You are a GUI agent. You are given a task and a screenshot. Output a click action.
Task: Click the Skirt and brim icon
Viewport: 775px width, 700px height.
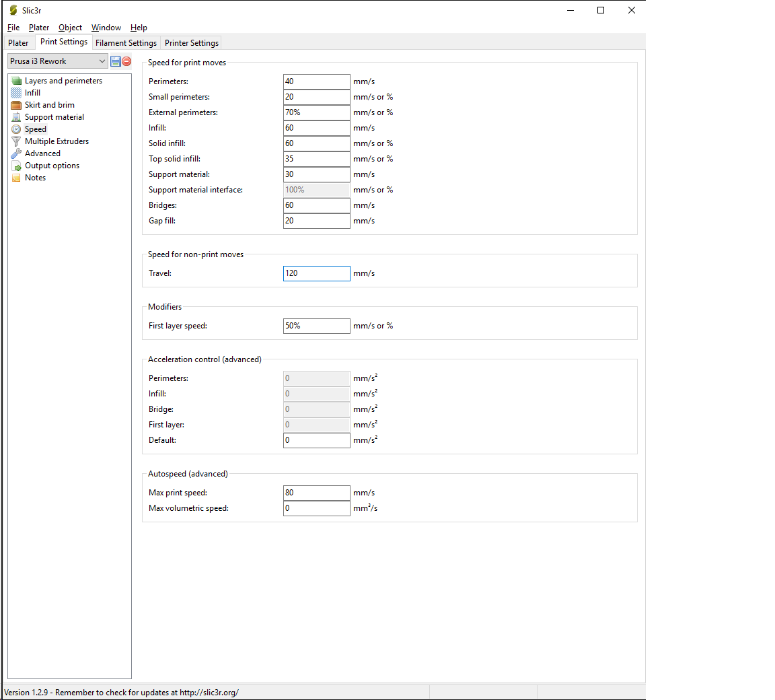(x=16, y=105)
